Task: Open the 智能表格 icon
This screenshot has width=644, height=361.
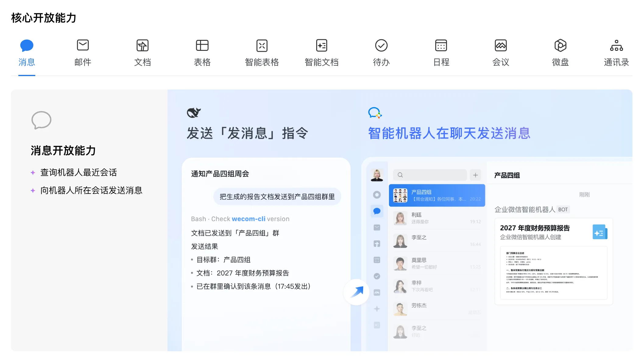Action: pos(262,45)
